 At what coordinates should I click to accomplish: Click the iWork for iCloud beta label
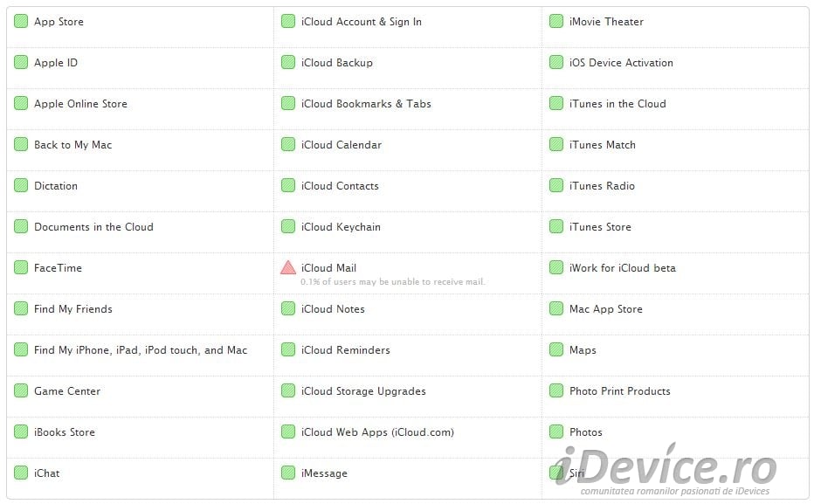[623, 268]
